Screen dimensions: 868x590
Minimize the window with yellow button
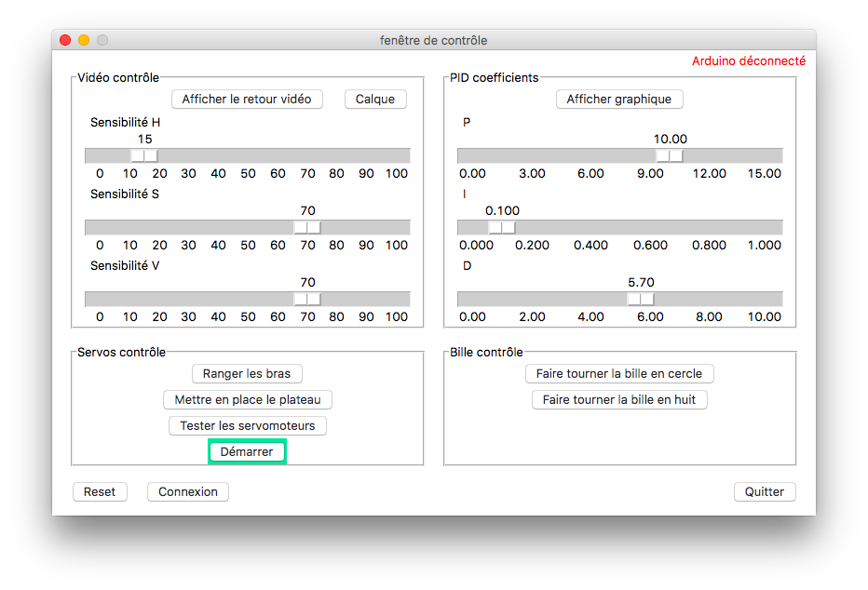coord(84,41)
